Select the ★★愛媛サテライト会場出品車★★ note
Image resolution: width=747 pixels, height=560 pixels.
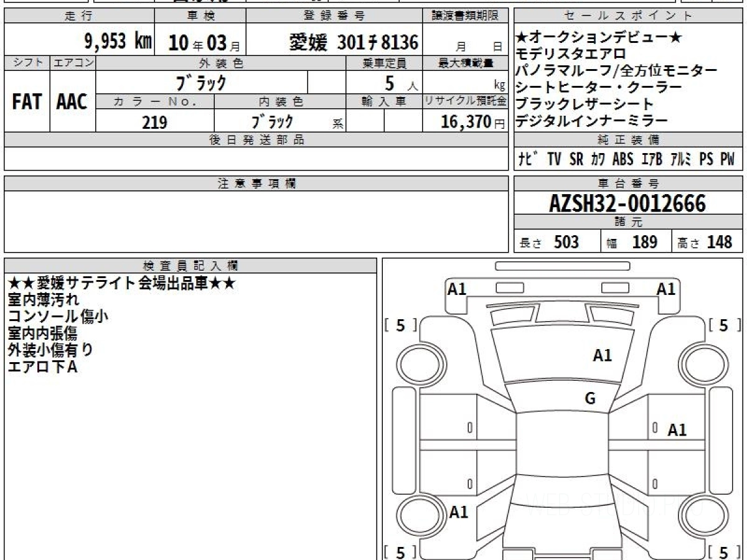coord(121,283)
